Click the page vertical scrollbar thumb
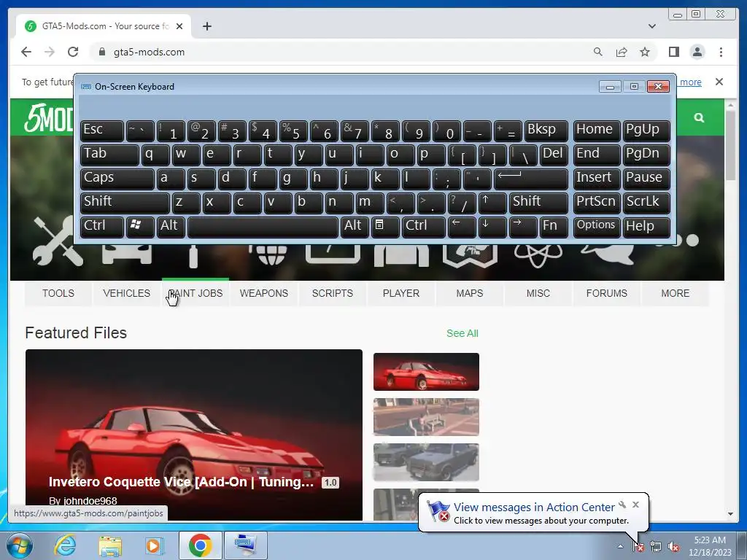This screenshot has height=560, width=747. point(731,145)
